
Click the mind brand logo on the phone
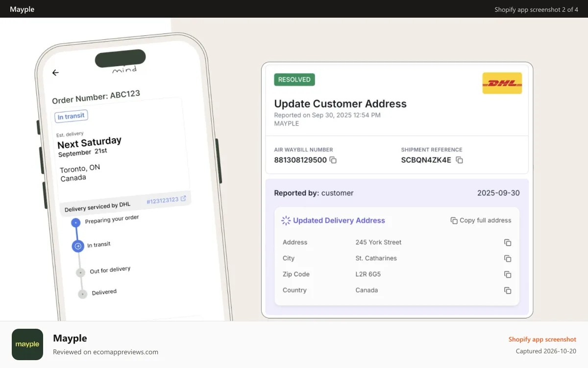click(124, 70)
